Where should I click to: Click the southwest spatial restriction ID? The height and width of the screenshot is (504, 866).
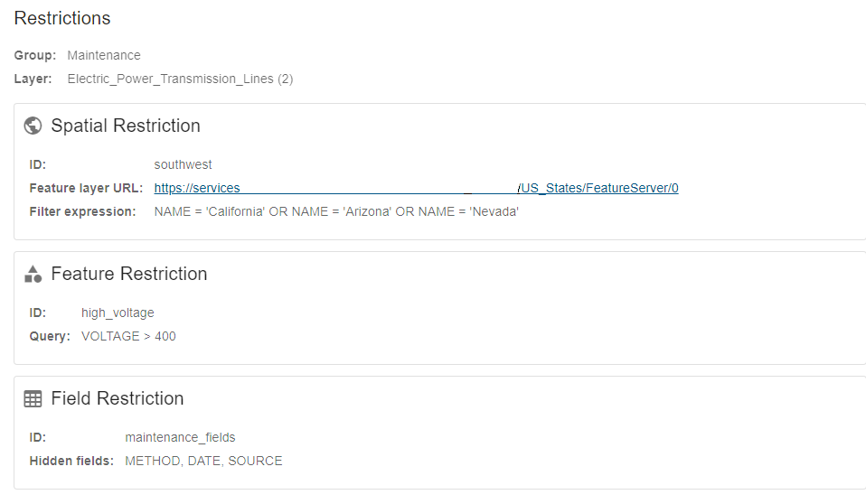tap(184, 164)
